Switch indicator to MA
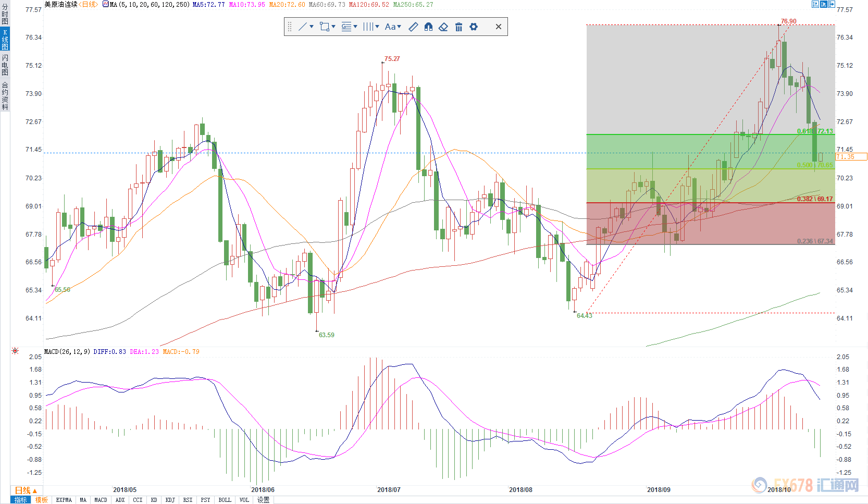 point(83,500)
